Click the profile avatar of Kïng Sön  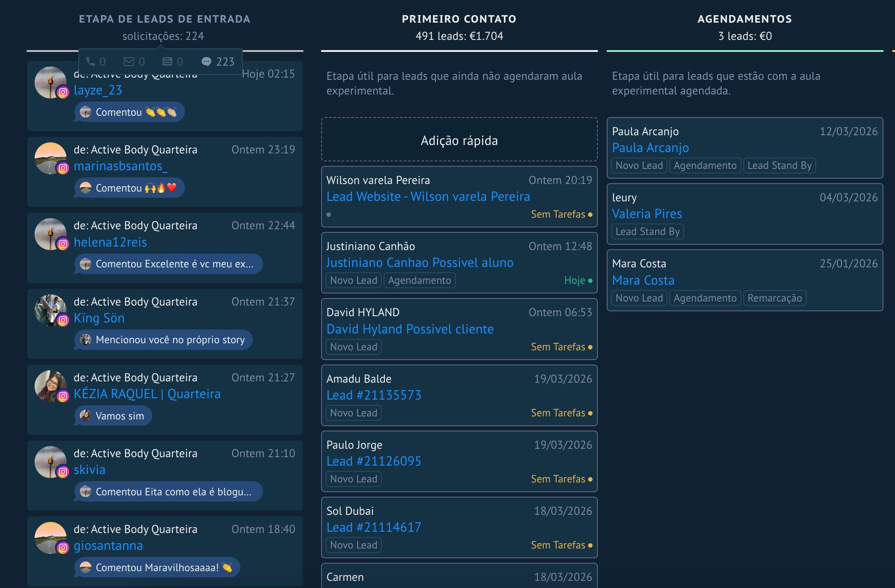[51, 310]
